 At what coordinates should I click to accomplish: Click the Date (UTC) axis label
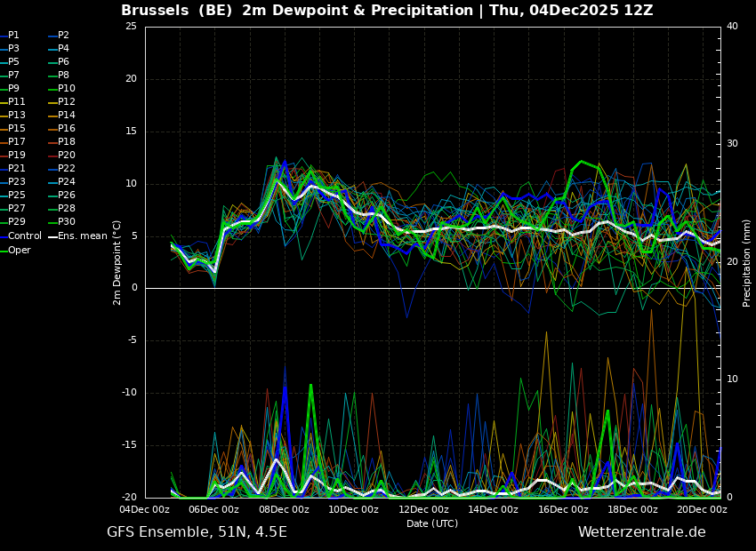(432, 524)
